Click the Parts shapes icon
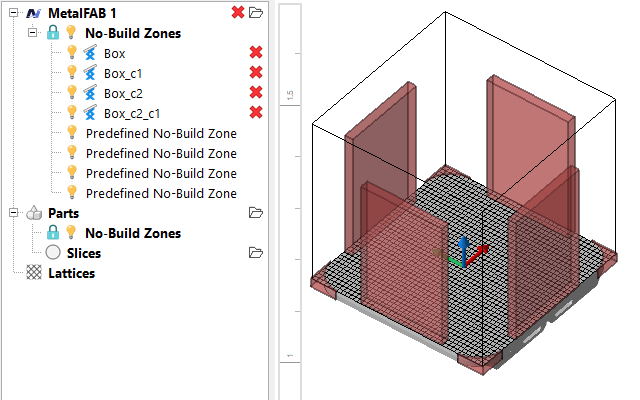 coord(34,213)
